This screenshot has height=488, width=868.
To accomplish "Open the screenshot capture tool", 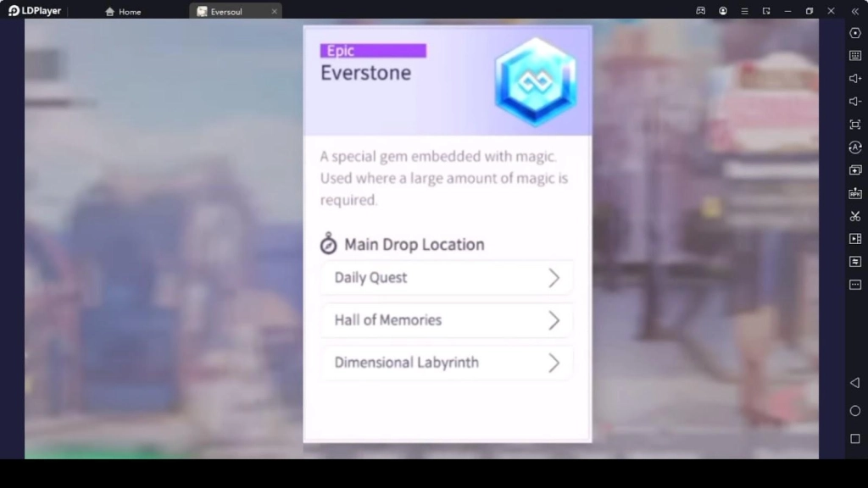I will pos(855,215).
